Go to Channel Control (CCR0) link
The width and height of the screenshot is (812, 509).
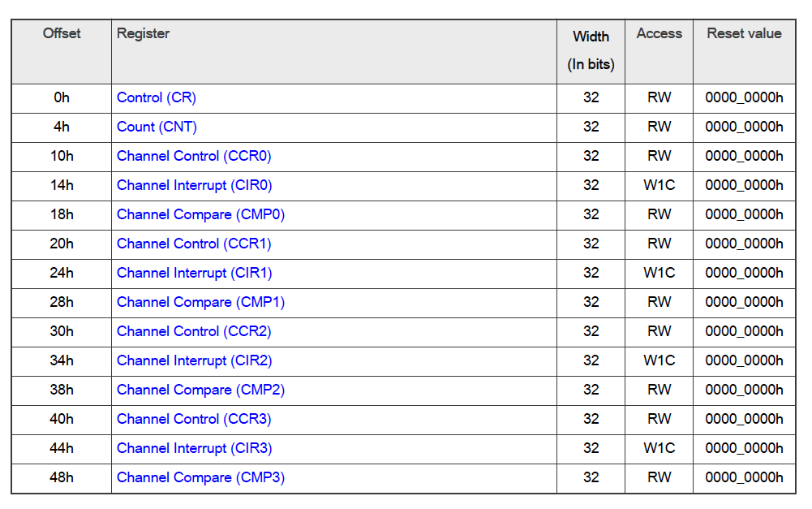pos(194,156)
